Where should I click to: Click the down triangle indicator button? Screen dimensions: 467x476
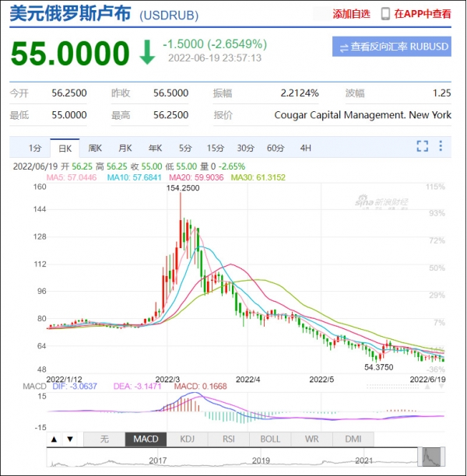[70, 439]
